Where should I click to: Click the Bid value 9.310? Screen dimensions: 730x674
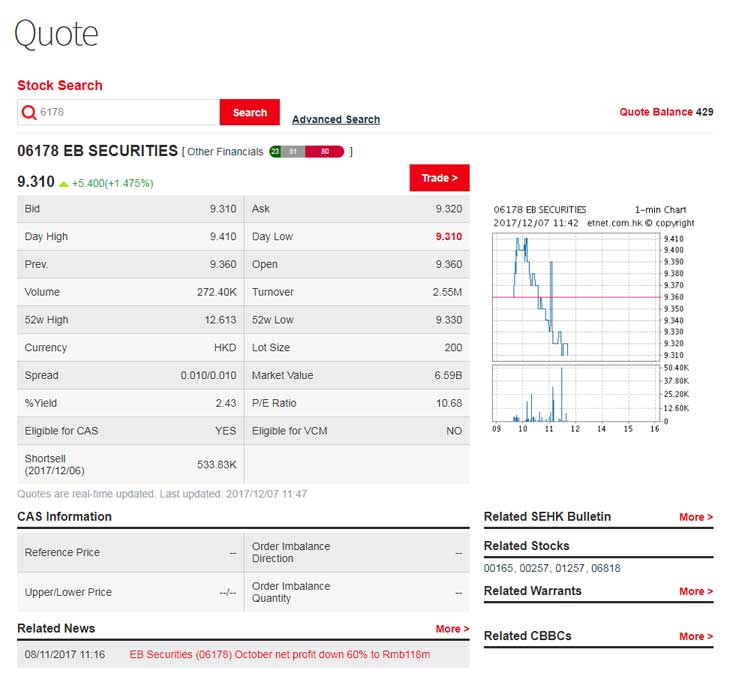pyautogui.click(x=223, y=209)
